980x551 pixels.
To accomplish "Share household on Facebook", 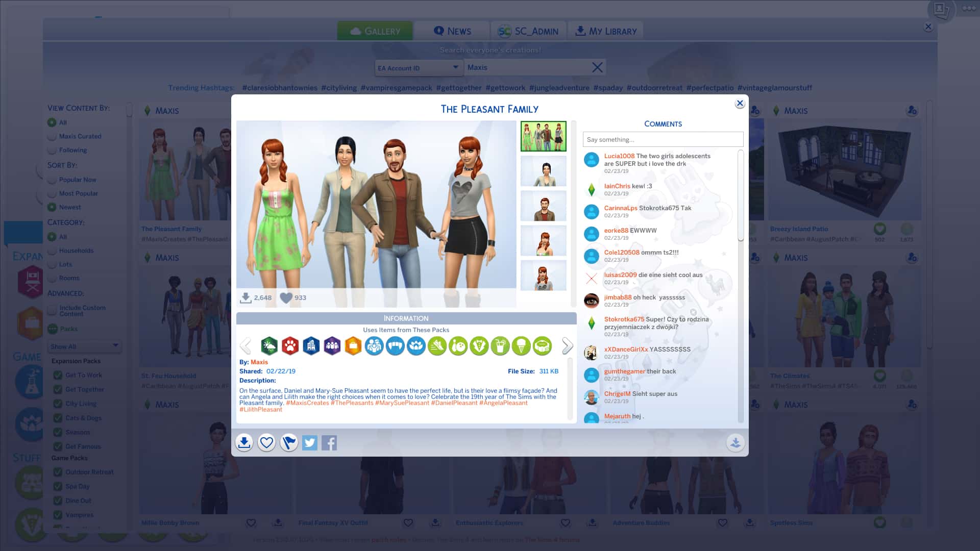I will 329,442.
